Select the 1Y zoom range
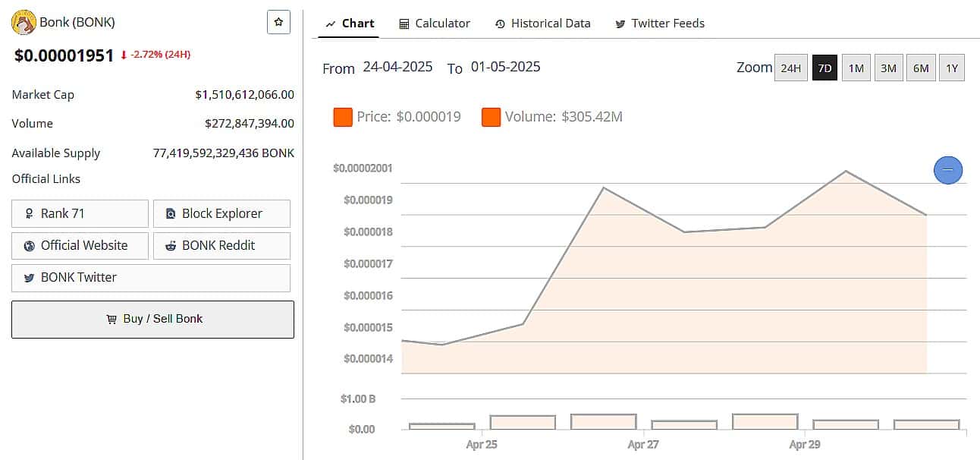 (x=952, y=68)
